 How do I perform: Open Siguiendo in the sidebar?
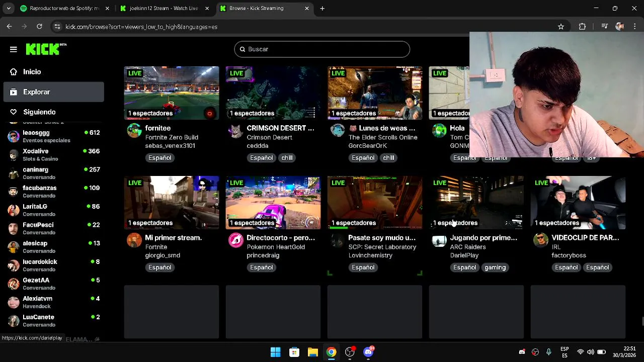(54, 112)
